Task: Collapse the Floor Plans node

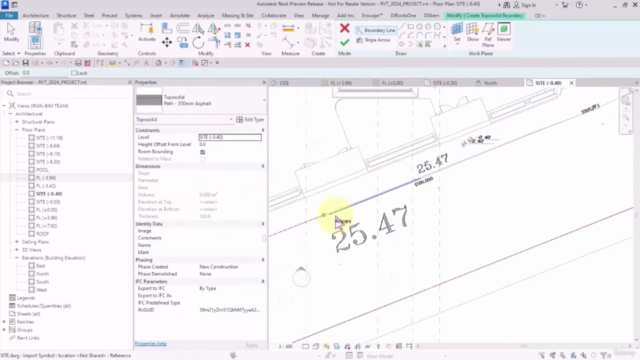Action: [x=17, y=130]
